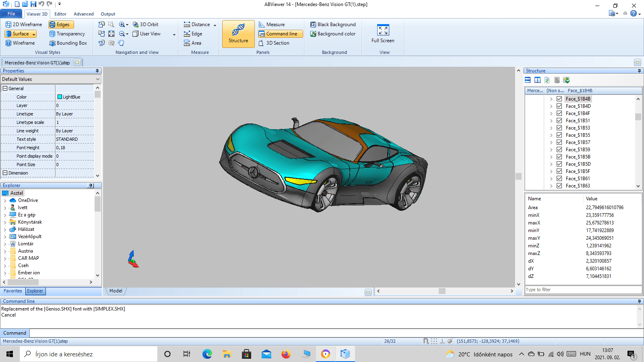Viewport: 644px width, 362px height.
Task: Click the ortho perpendicular icon in status bar
Action: [442, 341]
